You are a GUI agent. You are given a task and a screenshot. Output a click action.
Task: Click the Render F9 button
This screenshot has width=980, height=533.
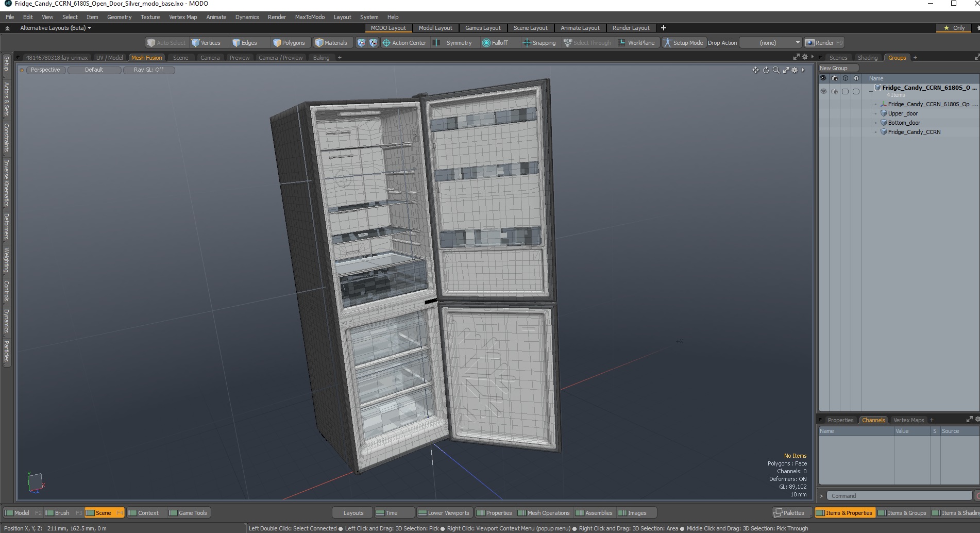[824, 43]
